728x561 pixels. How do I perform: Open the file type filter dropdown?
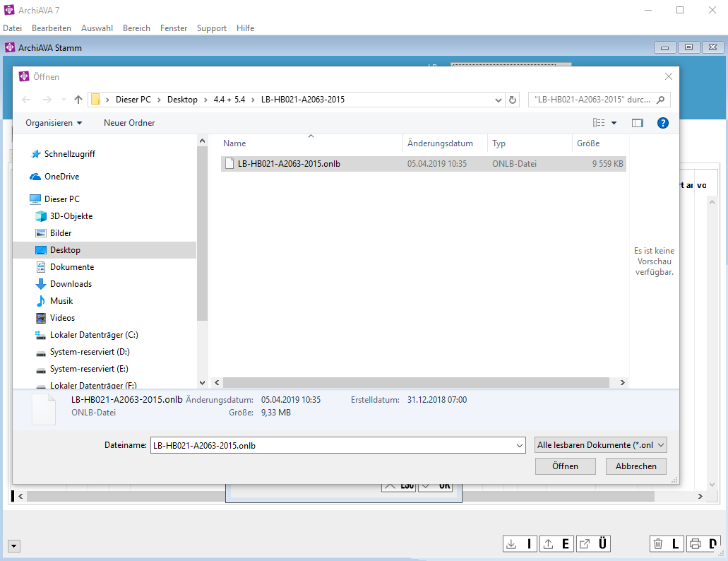(x=601, y=445)
